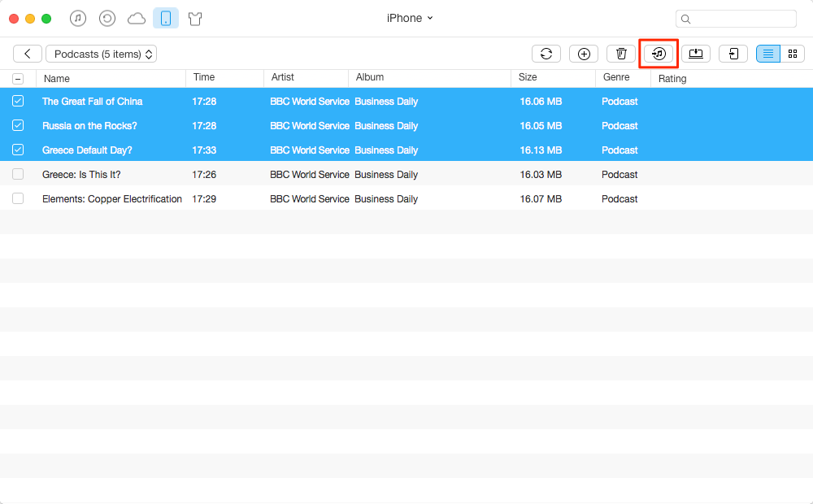Open the skin T-shirt icon

(x=195, y=20)
